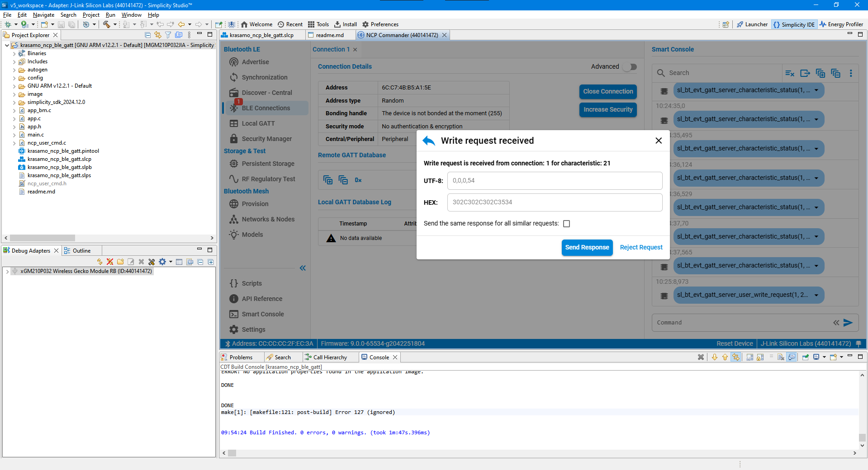Send the console command arrow

[848, 323]
